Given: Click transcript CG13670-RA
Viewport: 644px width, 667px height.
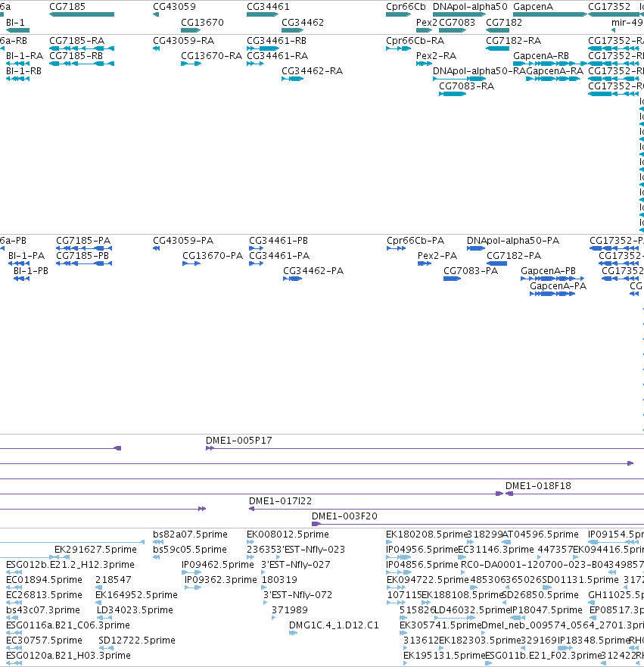Looking at the screenshot, I should [212, 56].
